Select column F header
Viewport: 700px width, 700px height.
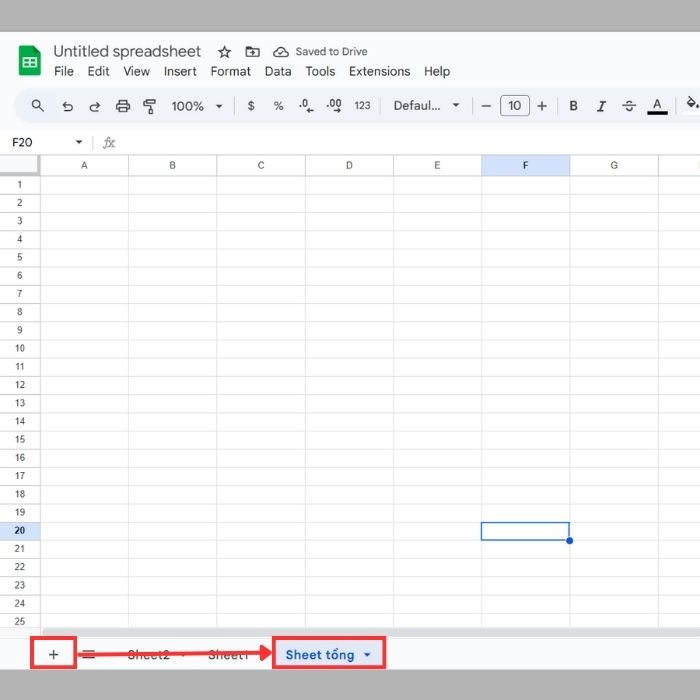[x=525, y=166]
